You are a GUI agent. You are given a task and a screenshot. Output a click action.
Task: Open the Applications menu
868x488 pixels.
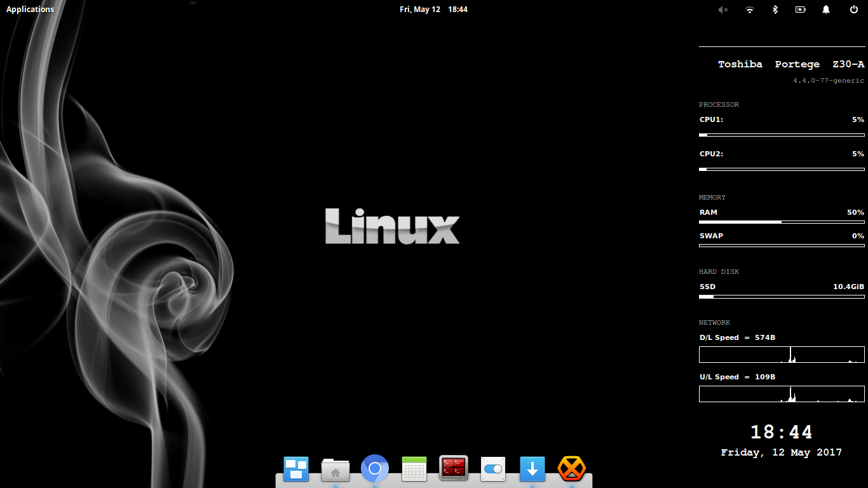[30, 10]
